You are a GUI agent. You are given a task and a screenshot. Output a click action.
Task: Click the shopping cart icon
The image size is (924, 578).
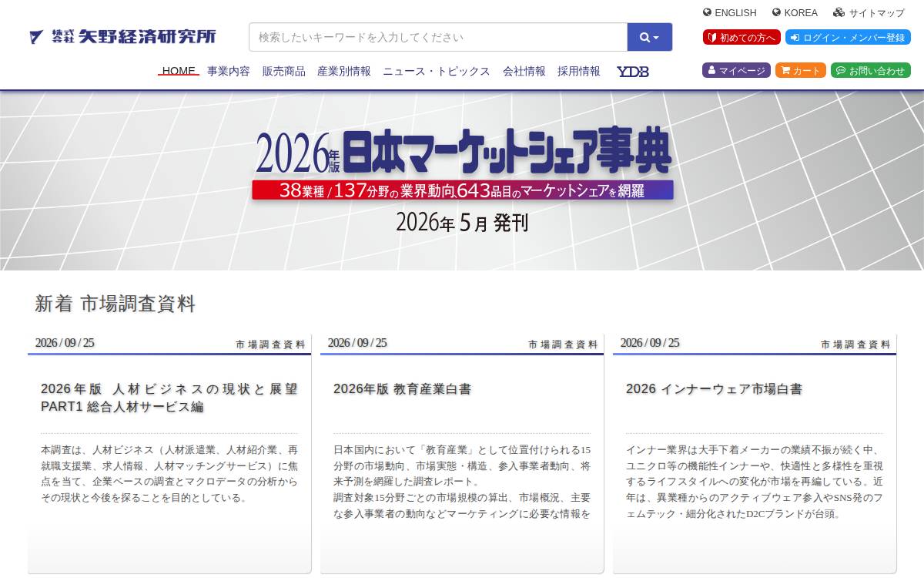[x=785, y=70]
